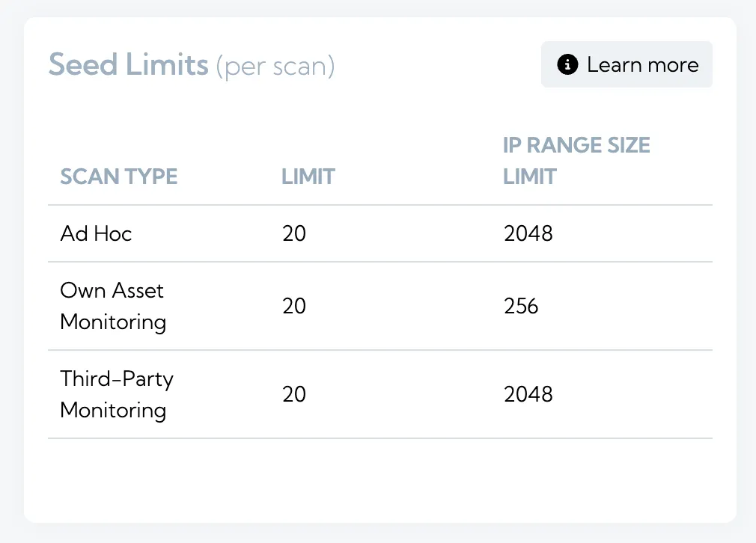This screenshot has height=543, width=756.
Task: Click IP range value 2048 in Ad Hoc row
Action: (x=528, y=234)
